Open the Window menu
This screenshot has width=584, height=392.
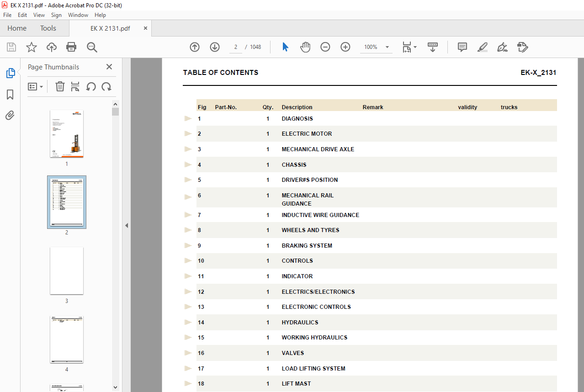click(x=78, y=15)
